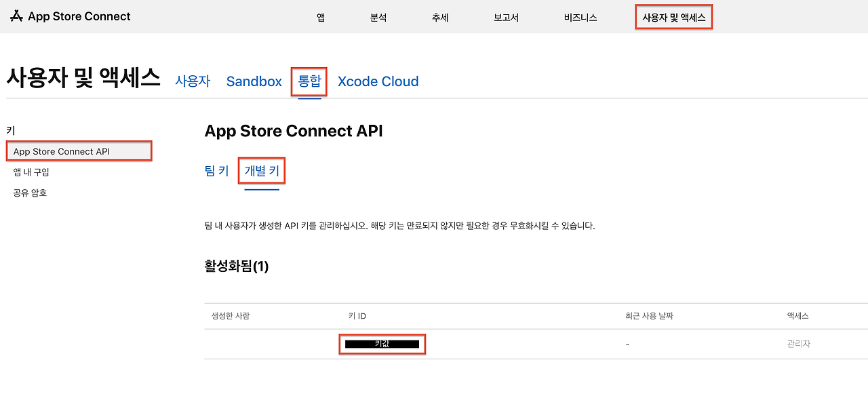The height and width of the screenshot is (394, 868).
Task: Click the App Store Connect API page heading
Action: coord(294,131)
